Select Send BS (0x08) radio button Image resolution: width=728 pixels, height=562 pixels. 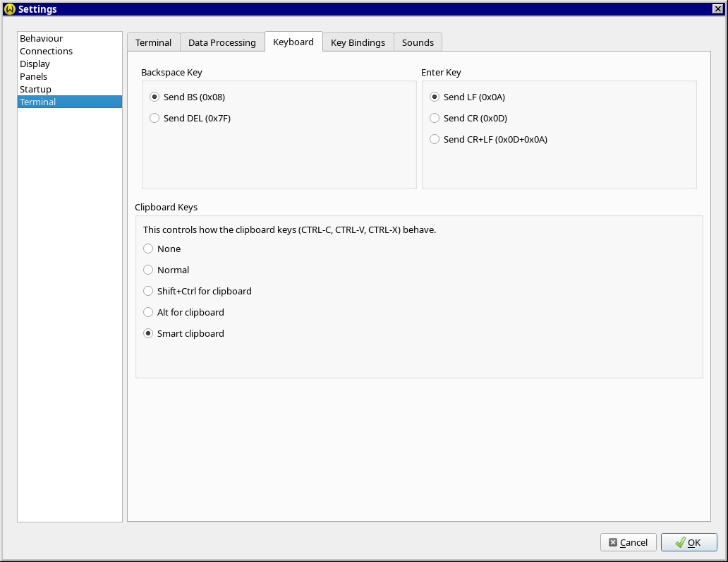point(154,97)
